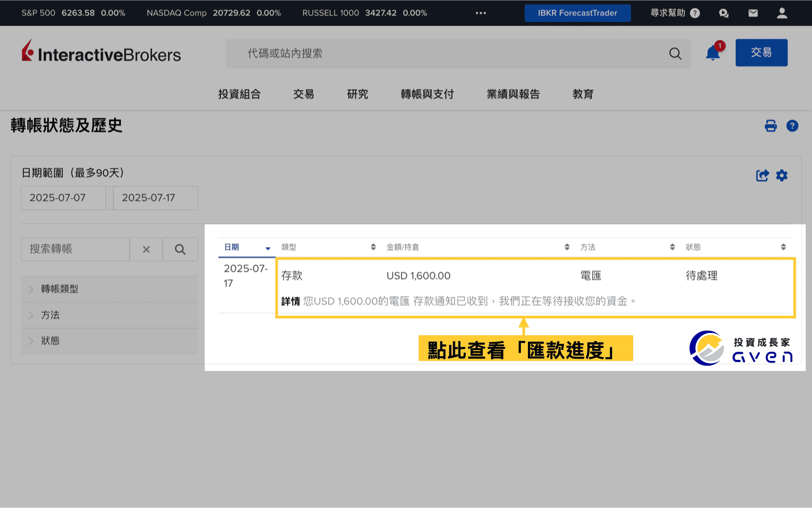This screenshot has width=812, height=508.
Task: Open the 轉帳與支付 menu
Action: [x=427, y=94]
